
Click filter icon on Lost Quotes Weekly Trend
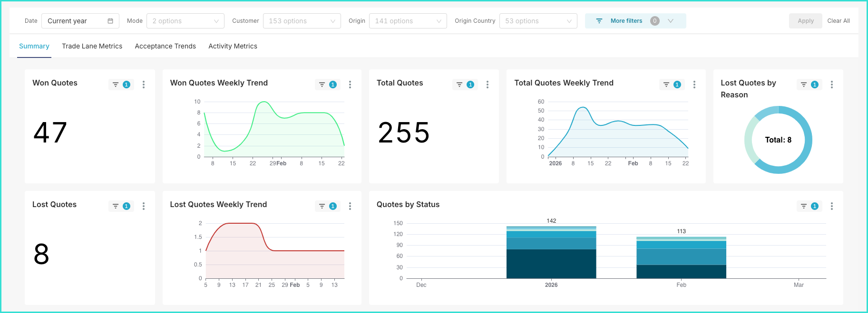[x=322, y=206]
